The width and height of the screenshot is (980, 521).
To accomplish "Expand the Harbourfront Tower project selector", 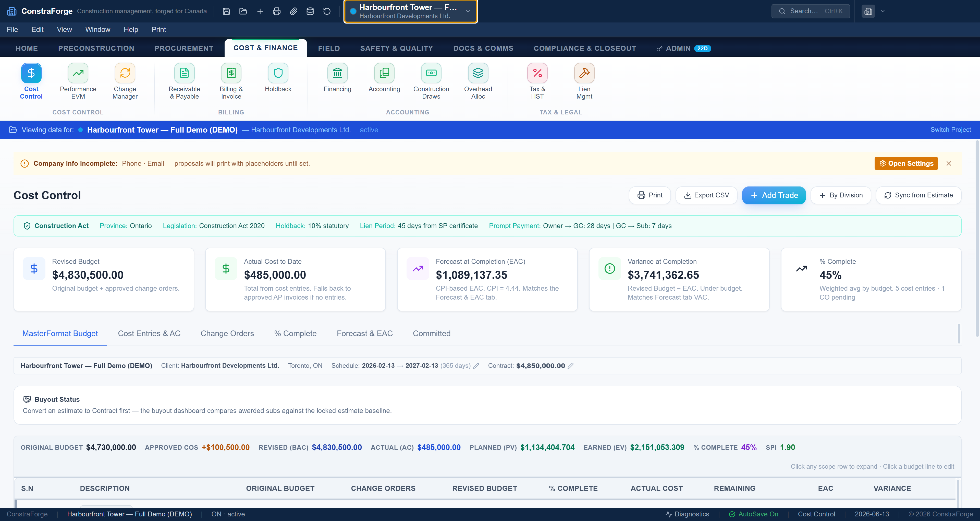I will pyautogui.click(x=410, y=11).
